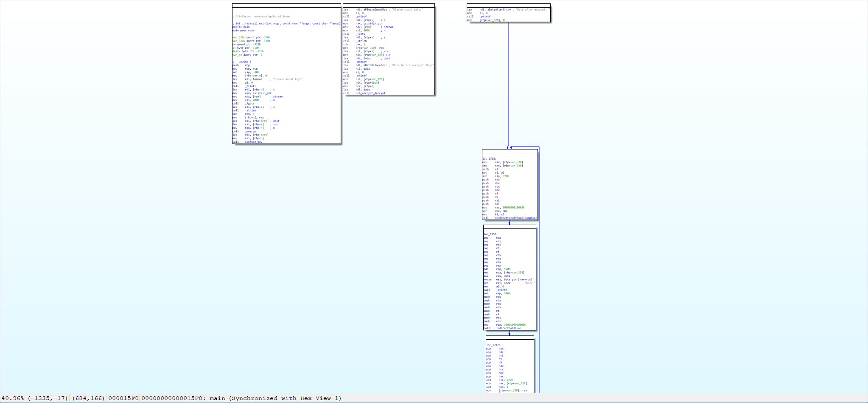Click the 'mov rbp, rsp' instruction
This screenshot has width=868, height=403.
click(245, 68)
